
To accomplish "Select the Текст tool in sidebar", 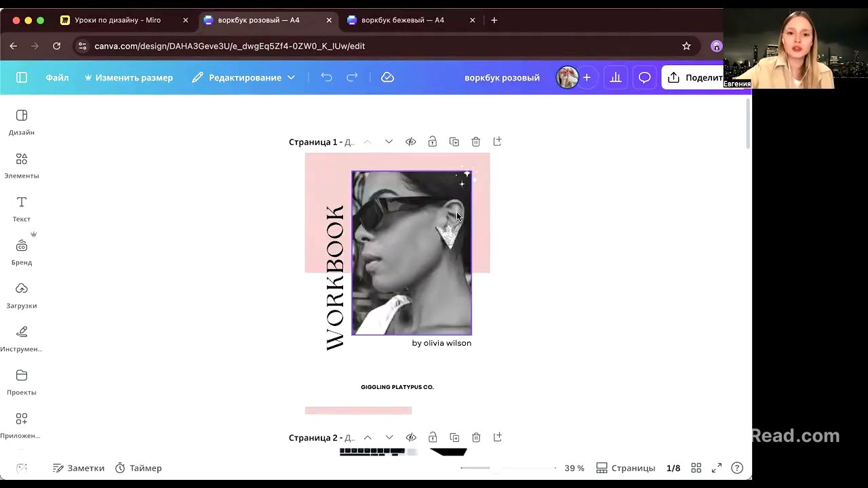I will [x=22, y=209].
